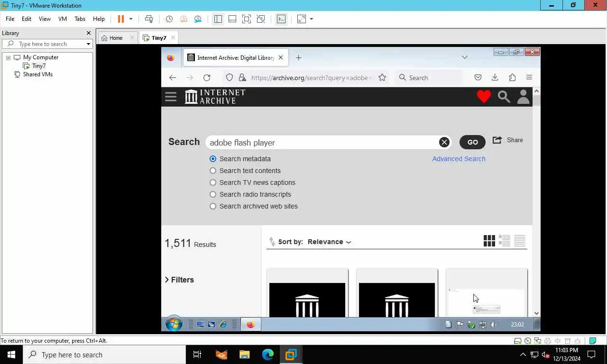Image resolution: width=607 pixels, height=364 pixels.
Task: Click the Internet Archive logo
Action: tap(215, 97)
